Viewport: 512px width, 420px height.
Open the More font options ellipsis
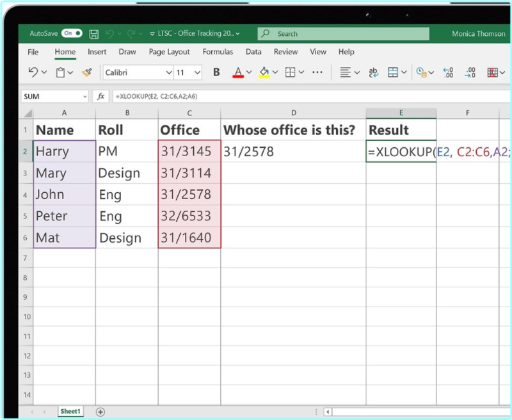tap(317, 72)
